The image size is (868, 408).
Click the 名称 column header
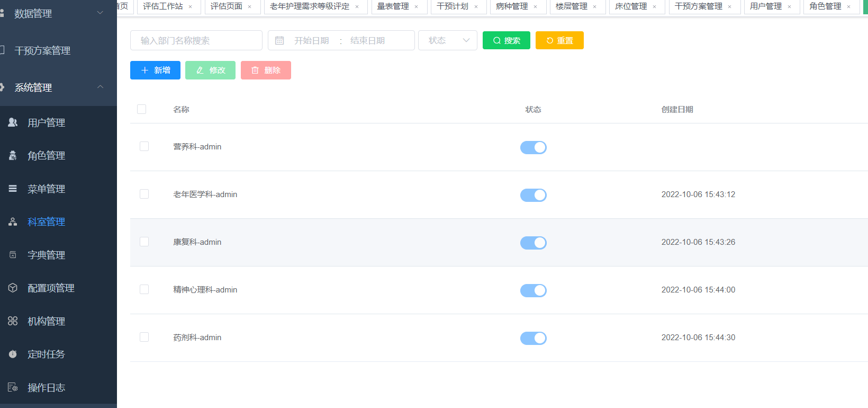(182, 110)
